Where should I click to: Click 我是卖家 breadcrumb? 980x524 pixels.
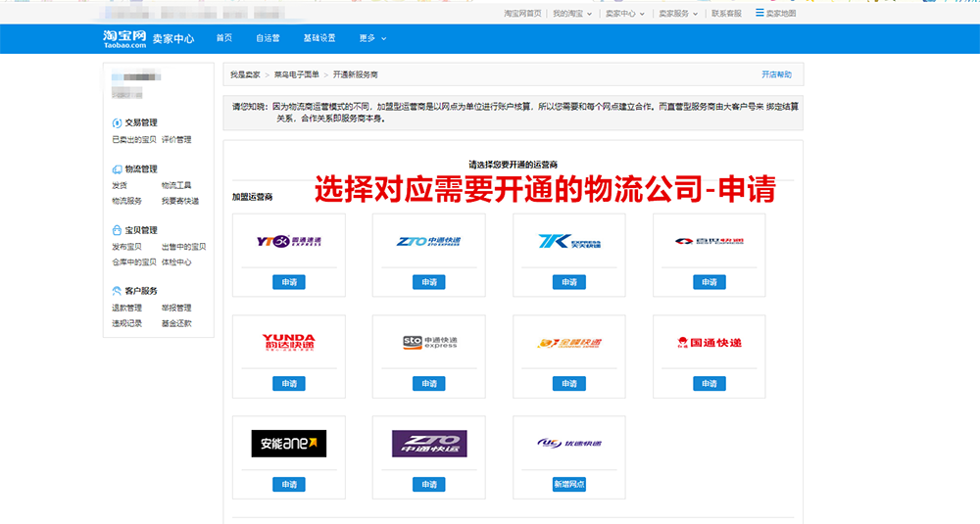[x=245, y=74]
